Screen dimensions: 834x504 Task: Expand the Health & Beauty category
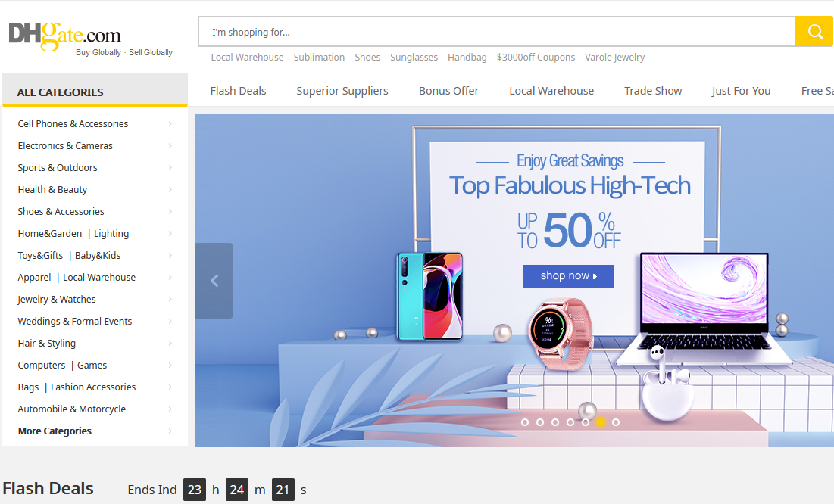point(52,189)
